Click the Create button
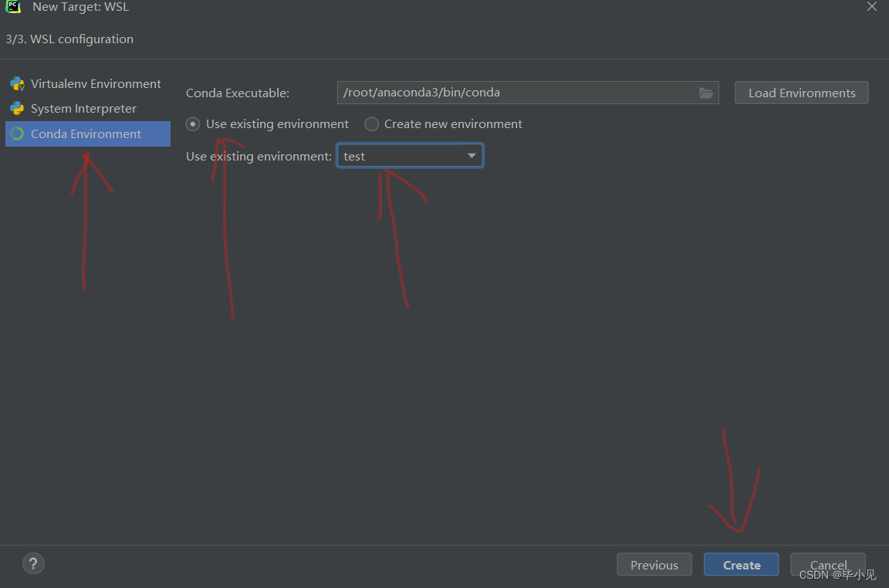This screenshot has width=889, height=588. (x=741, y=565)
